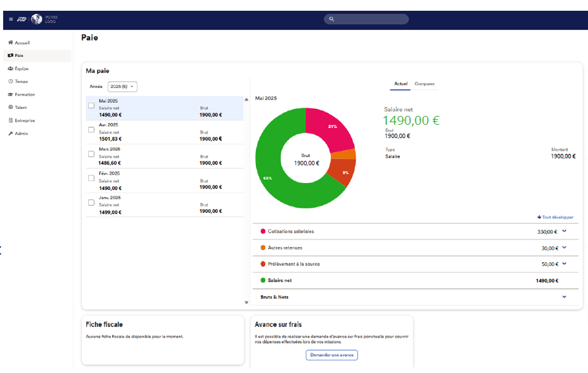Screen dimensions: 588x373
Task: Click the Formation graduation icon
Action: click(x=11, y=94)
